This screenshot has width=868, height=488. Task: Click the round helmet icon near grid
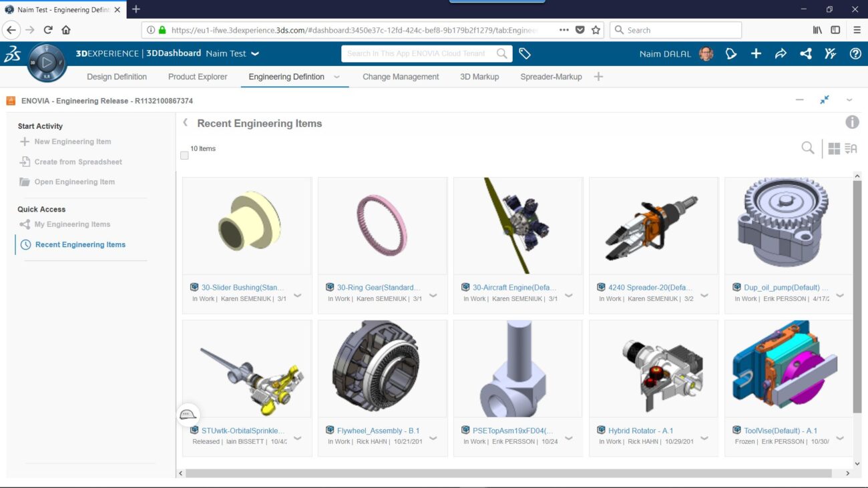click(x=188, y=415)
